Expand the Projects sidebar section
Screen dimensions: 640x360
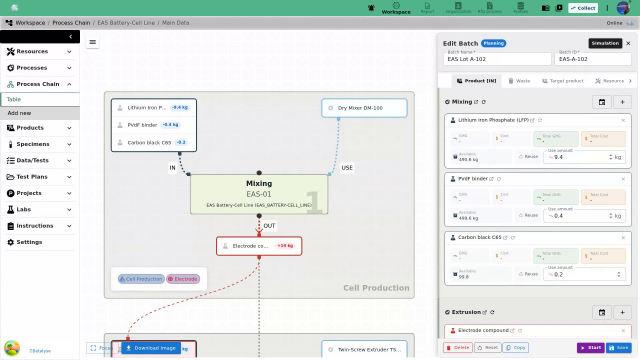pyautogui.click(x=40, y=193)
